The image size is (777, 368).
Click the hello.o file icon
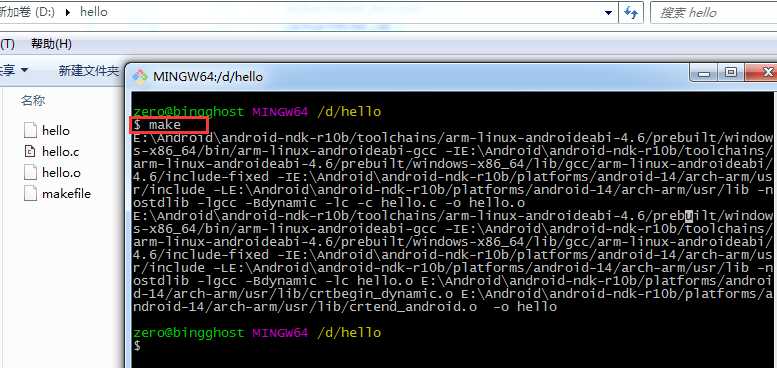click(x=30, y=173)
